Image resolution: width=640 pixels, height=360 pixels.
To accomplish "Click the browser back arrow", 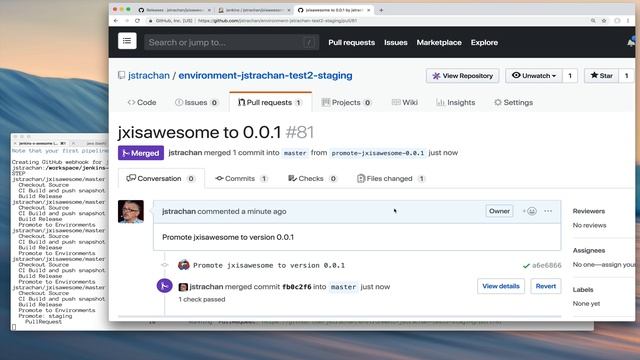I will [116, 20].
